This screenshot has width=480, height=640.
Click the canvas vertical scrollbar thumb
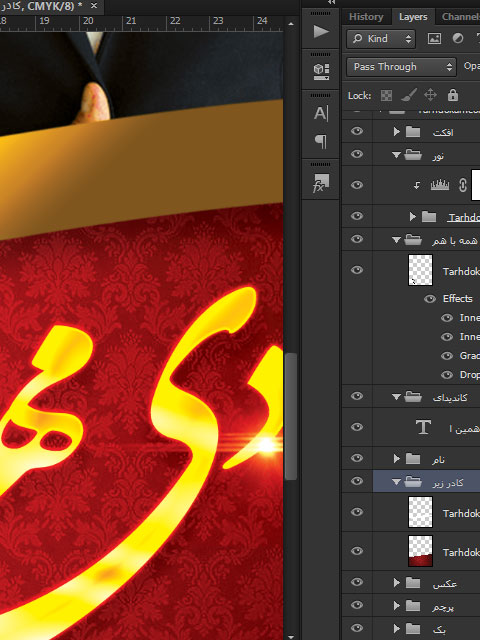tap(291, 416)
